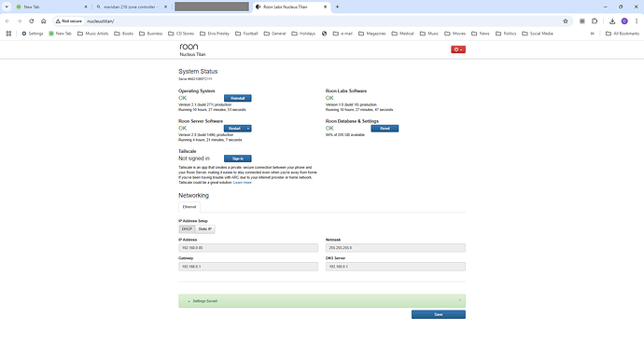This screenshot has height=345, width=644.
Task: Open the Tailscale Learn more link
Action: pos(243,183)
